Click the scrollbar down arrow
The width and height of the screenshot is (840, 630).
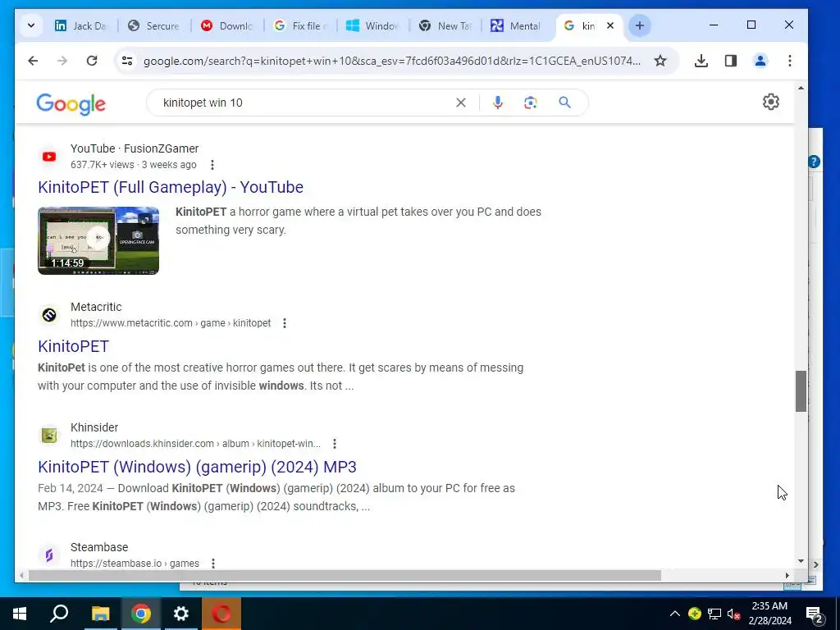[801, 561]
